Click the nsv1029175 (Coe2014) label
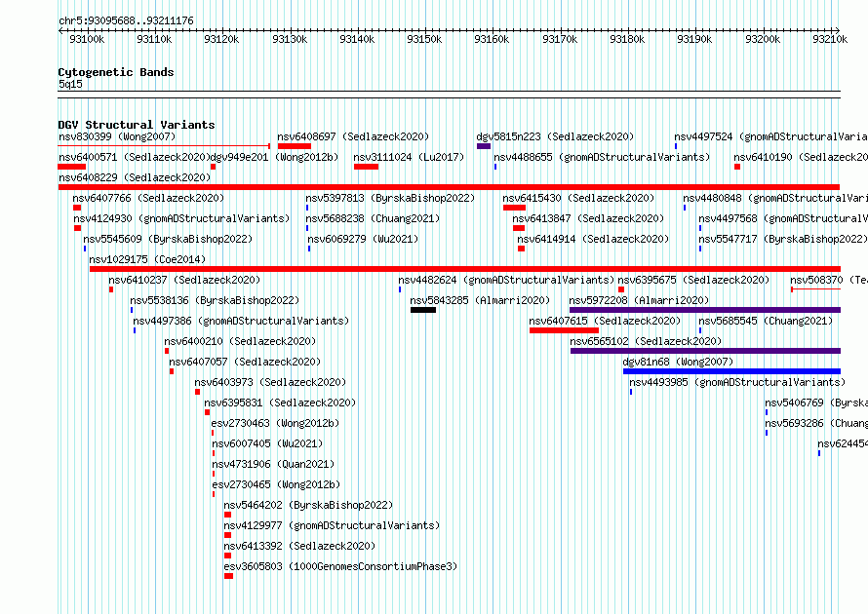Image resolution: width=868 pixels, height=614 pixels. 147,259
